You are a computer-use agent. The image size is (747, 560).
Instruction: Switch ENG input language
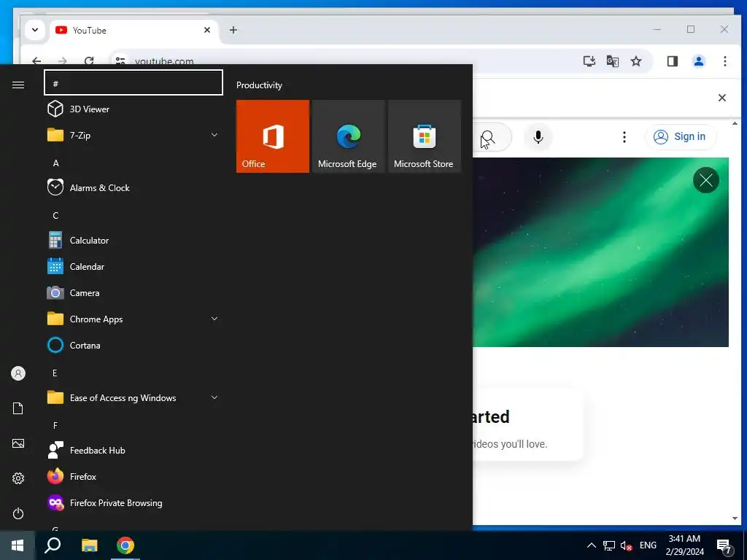pos(648,545)
